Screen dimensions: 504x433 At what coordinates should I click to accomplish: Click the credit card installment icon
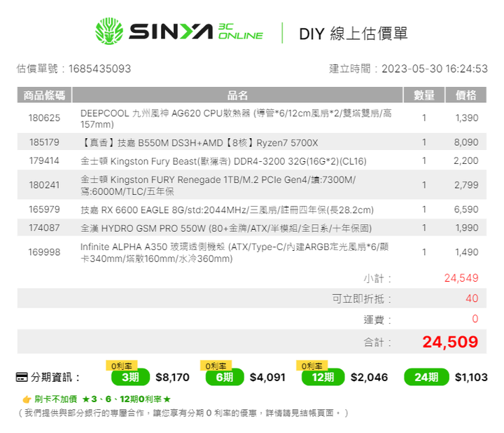pos(22,377)
